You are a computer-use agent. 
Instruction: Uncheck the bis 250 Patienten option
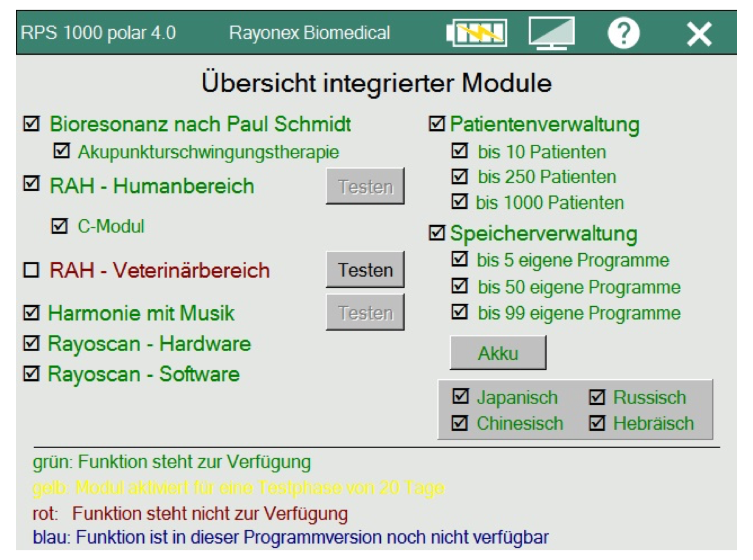click(460, 177)
